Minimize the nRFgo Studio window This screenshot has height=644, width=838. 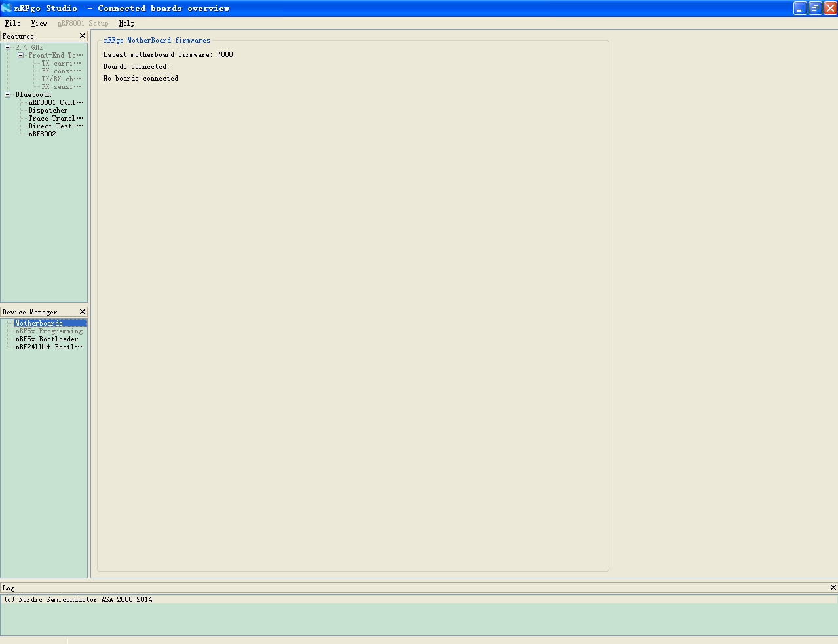(x=800, y=8)
